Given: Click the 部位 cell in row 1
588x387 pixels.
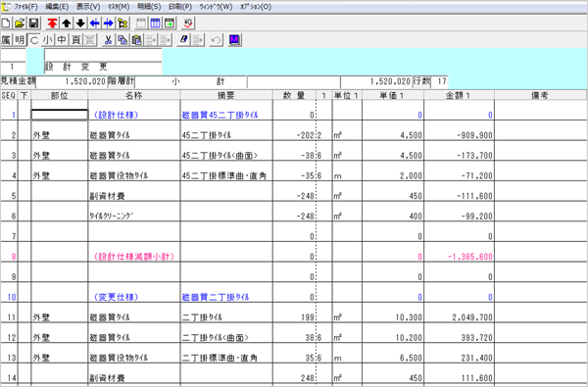Looking at the screenshot, I should pyautogui.click(x=60, y=115).
